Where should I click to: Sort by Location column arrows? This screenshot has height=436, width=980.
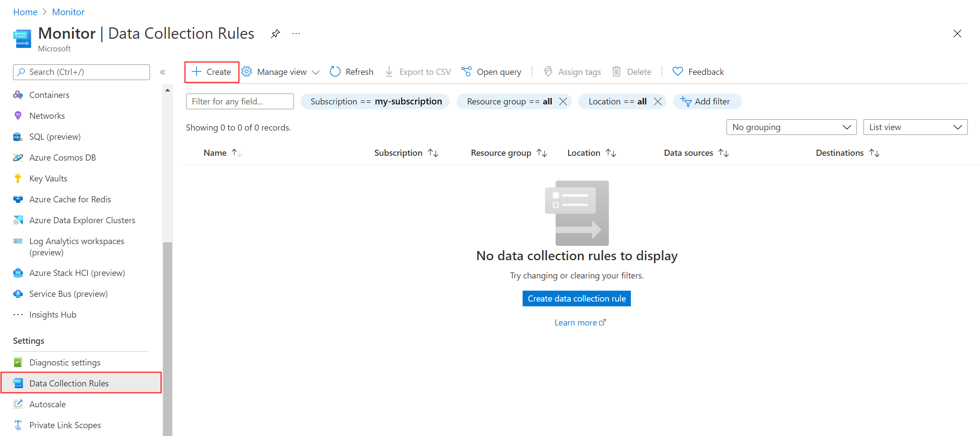tap(611, 153)
